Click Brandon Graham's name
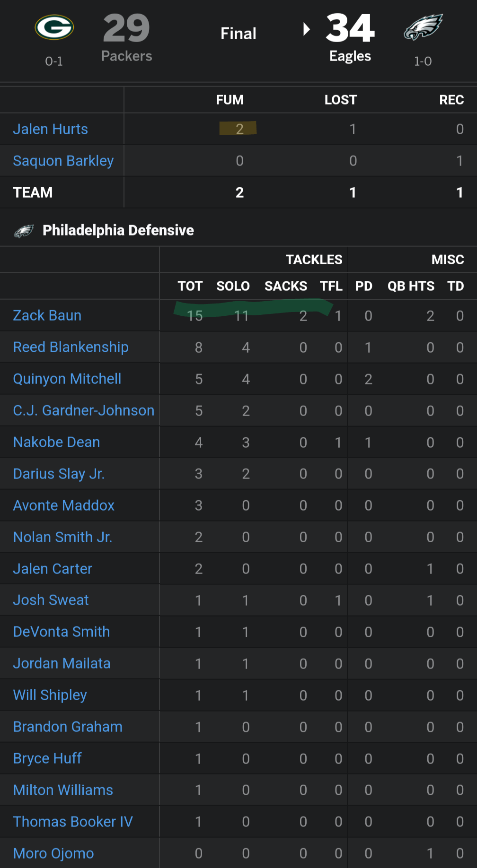Screen dimensions: 477x868 click(x=68, y=727)
